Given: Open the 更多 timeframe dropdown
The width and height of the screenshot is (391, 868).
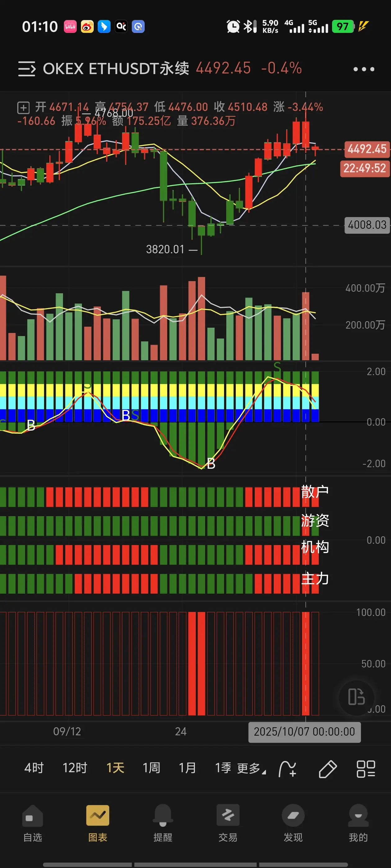Looking at the screenshot, I should [251, 768].
